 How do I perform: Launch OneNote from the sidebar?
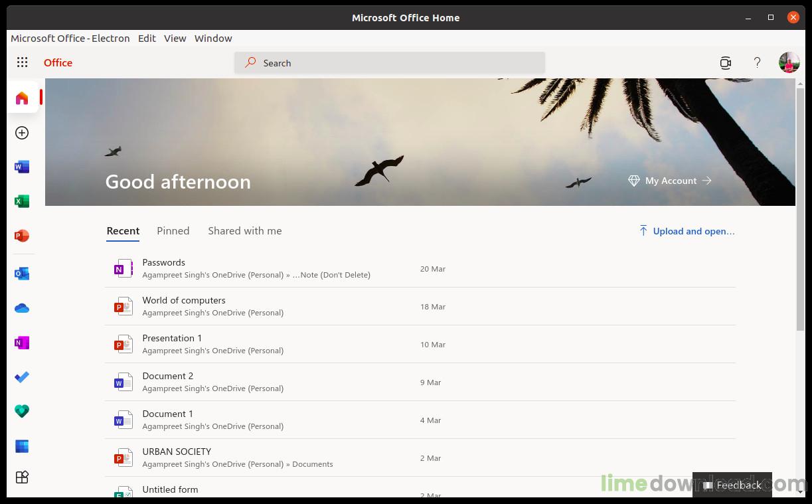pyautogui.click(x=22, y=343)
